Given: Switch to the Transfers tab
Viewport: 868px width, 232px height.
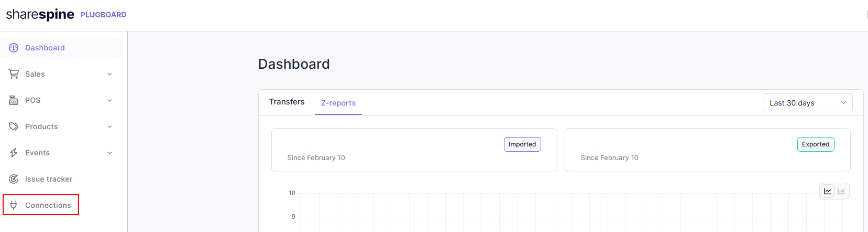Looking at the screenshot, I should 287,102.
